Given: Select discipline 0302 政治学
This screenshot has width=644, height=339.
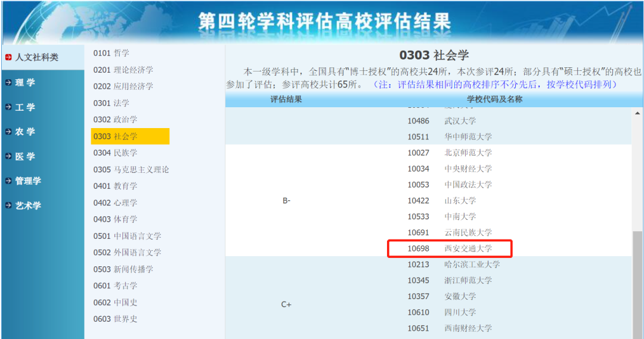Looking at the screenshot, I should pyautogui.click(x=116, y=119).
